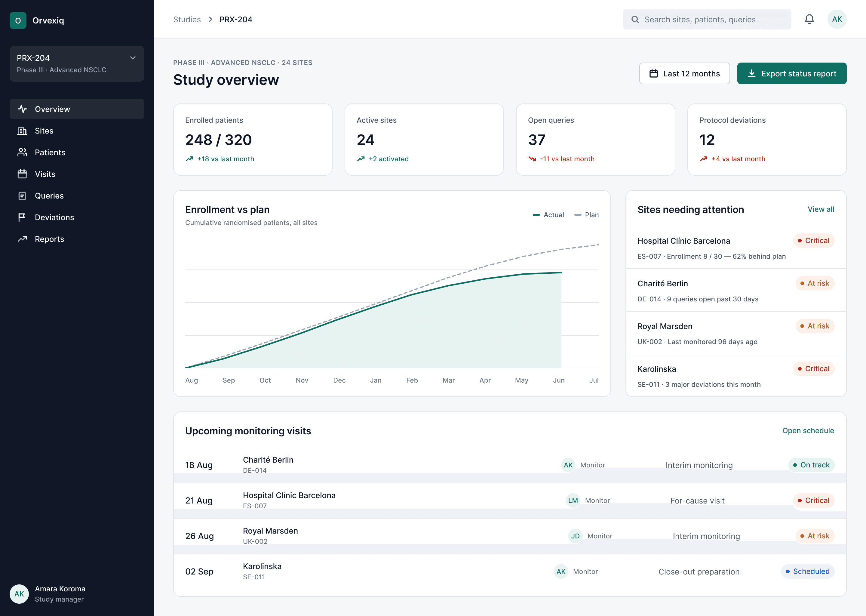Click the Open queries 37 value
866x616 pixels.
pos(536,140)
